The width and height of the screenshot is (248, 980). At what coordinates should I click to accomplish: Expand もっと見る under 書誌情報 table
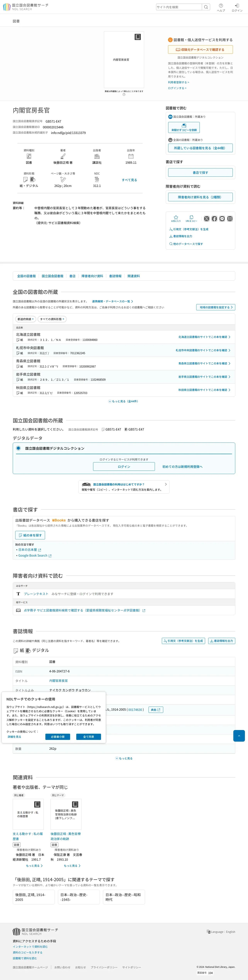coord(124,759)
